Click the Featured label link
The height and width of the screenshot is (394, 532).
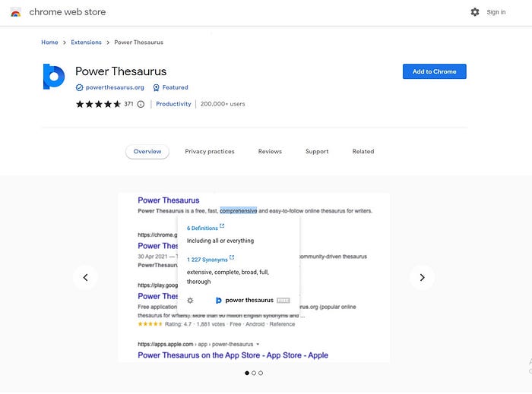(x=175, y=87)
